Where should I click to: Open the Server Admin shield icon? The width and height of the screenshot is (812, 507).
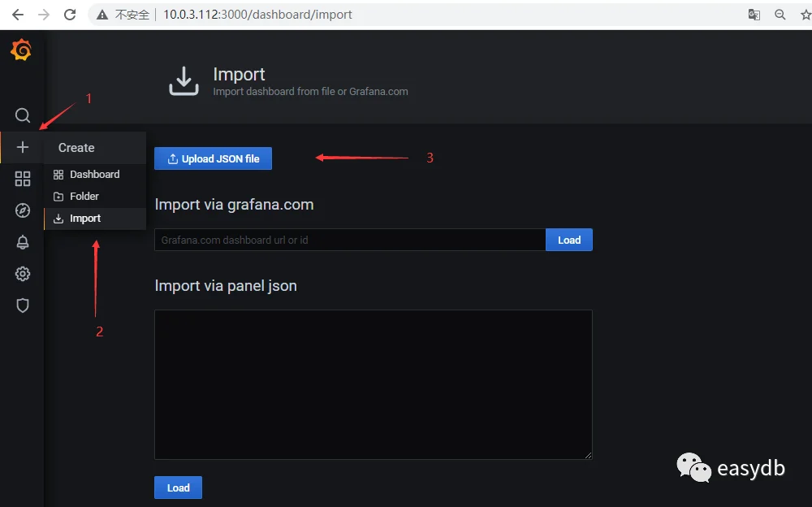click(x=22, y=305)
